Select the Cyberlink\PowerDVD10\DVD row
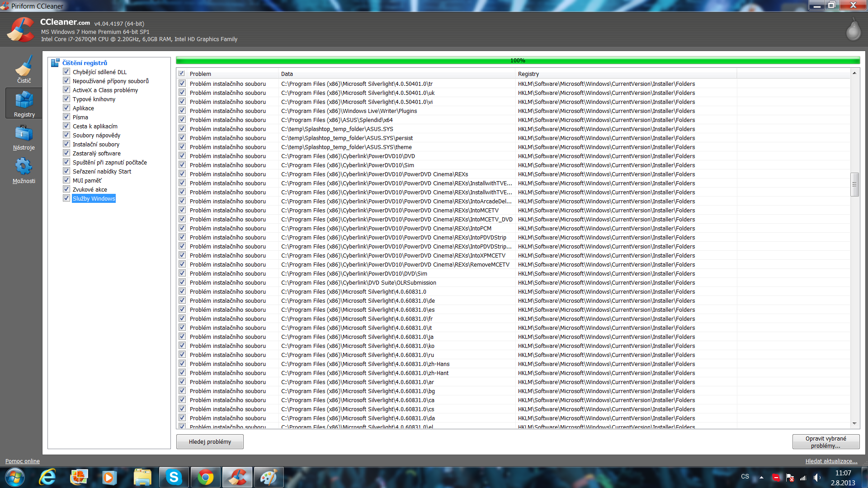Image resolution: width=868 pixels, height=488 pixels. (514, 156)
